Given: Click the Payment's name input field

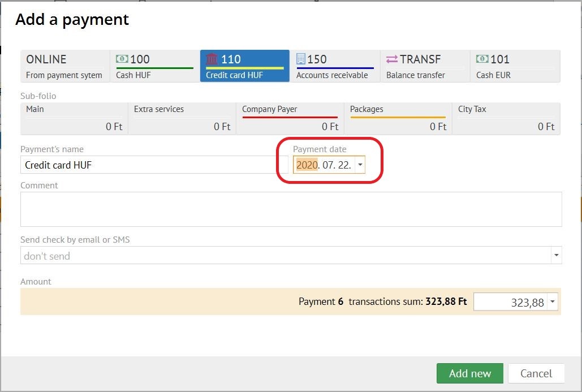Looking at the screenshot, I should (154, 165).
